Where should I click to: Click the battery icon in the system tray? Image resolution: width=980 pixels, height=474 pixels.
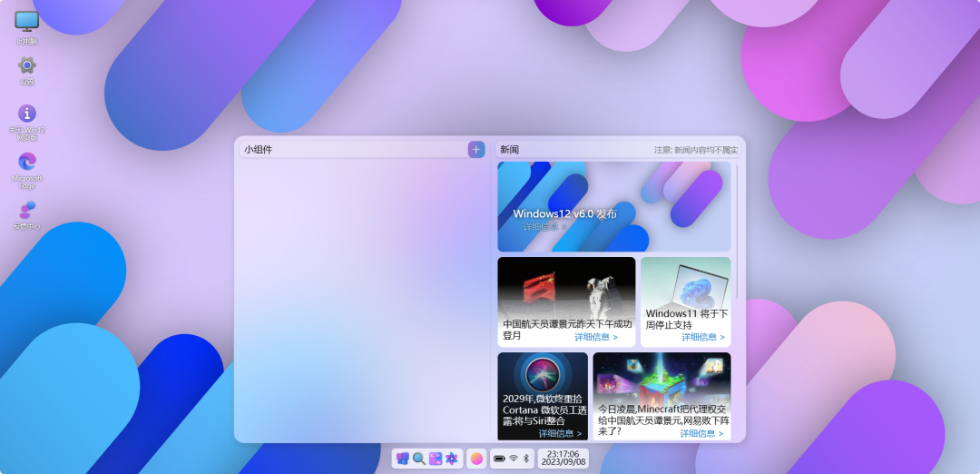[x=499, y=459]
